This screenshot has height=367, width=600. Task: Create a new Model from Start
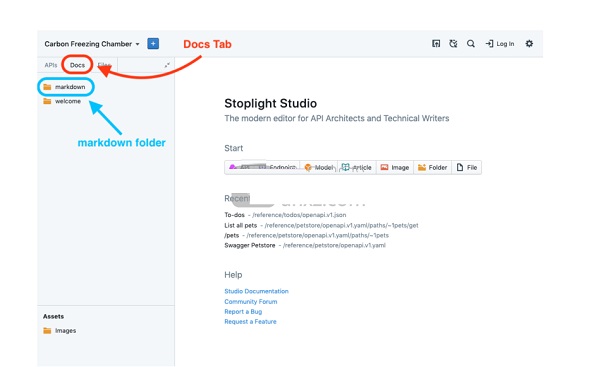click(319, 168)
